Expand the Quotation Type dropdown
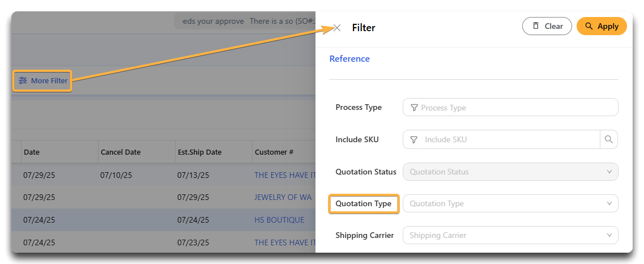644x264 pixels. coord(510,203)
